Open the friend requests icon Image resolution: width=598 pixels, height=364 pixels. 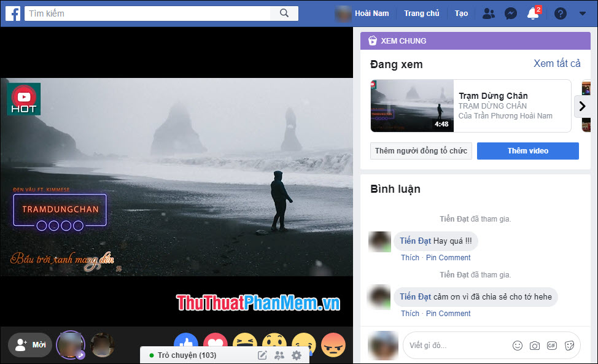coord(488,13)
